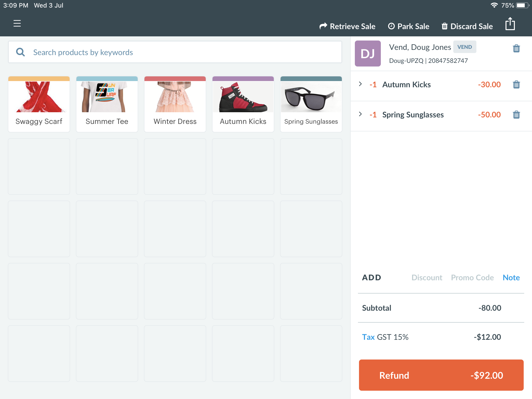Remove customer Doug Jones with trash icon
The height and width of the screenshot is (399, 532).
516,48
